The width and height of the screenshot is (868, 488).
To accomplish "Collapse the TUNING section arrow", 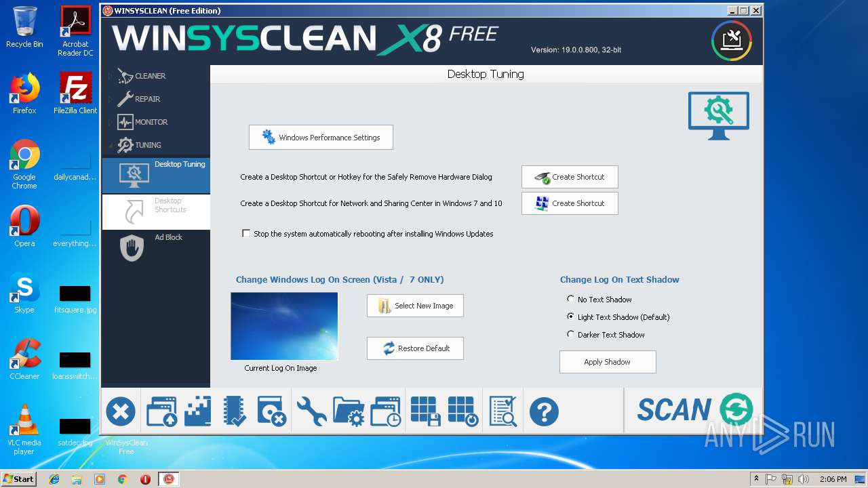I will pos(111,145).
